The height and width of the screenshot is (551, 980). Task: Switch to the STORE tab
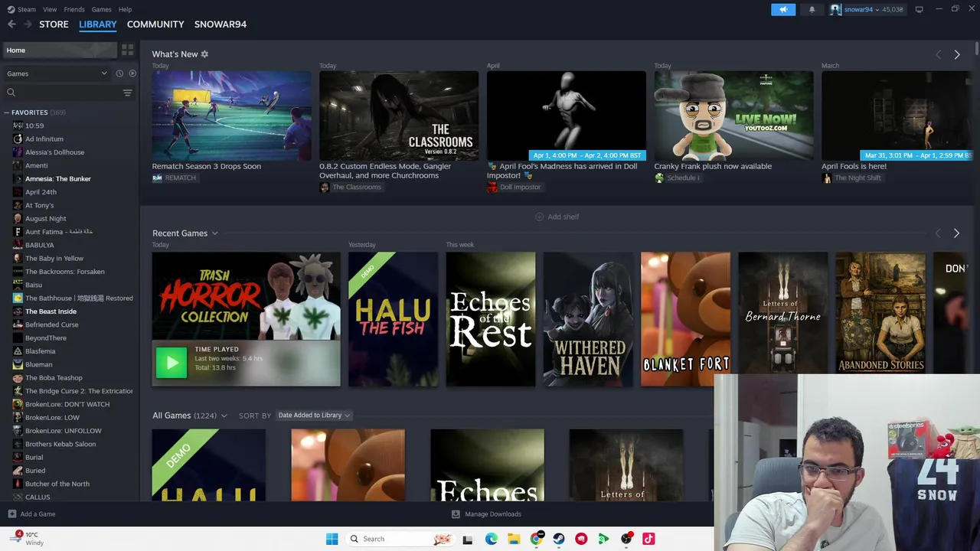(54, 24)
